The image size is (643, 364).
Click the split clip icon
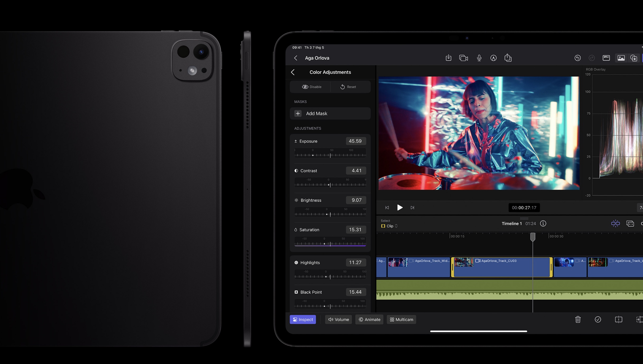[x=618, y=319]
